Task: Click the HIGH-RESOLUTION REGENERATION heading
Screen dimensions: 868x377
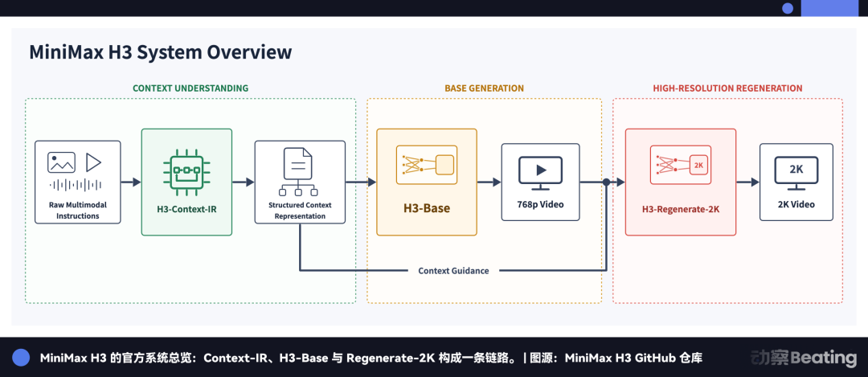Action: tap(727, 88)
